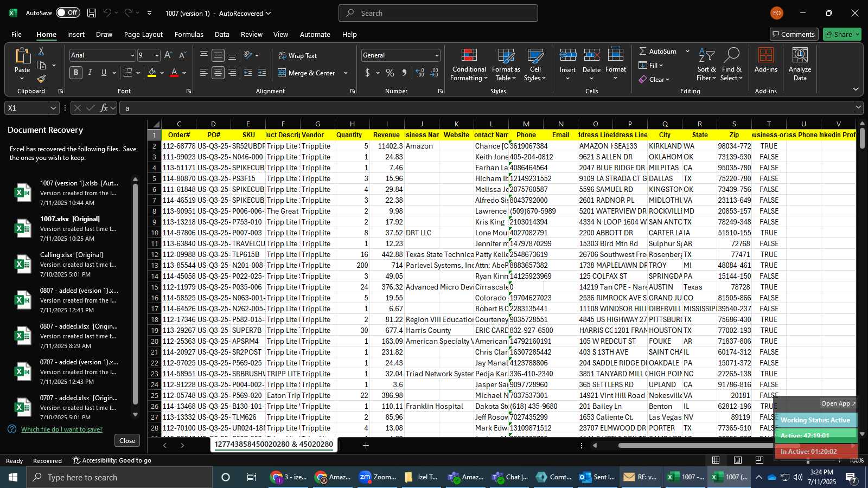Click the Paste clipboard icon

tap(22, 56)
